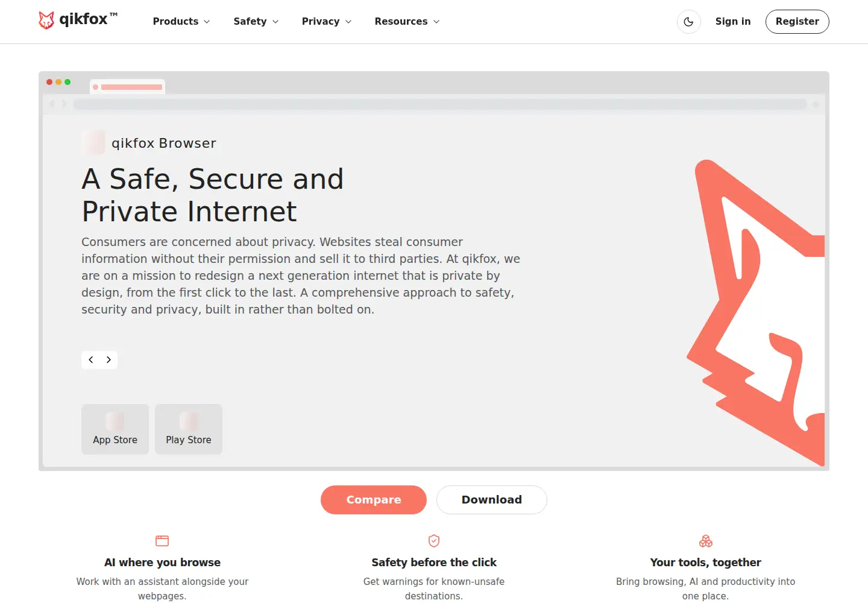Viewport: 868px width, 603px height.
Task: Click the Sign in link
Action: pos(733,22)
